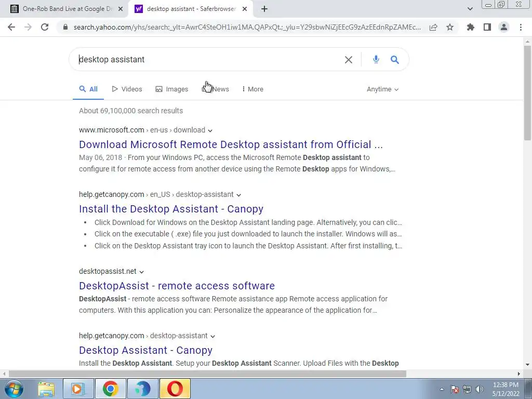Open the volume speaker tray icon
The width and height of the screenshot is (532, 399).
pos(479,389)
